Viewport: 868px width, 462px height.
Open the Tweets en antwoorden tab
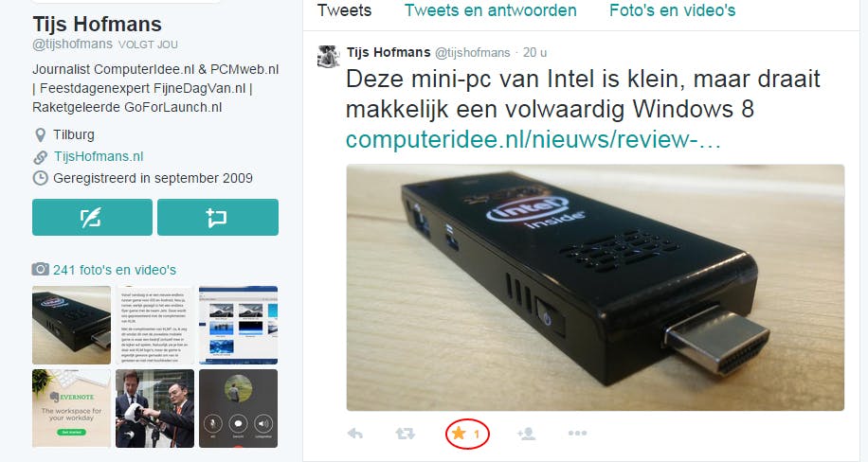tap(491, 10)
